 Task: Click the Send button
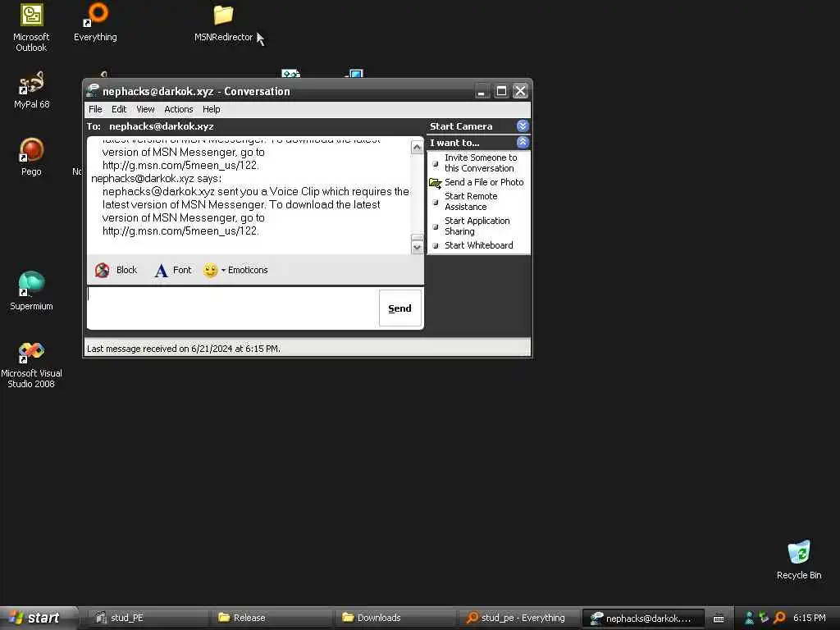click(x=399, y=308)
